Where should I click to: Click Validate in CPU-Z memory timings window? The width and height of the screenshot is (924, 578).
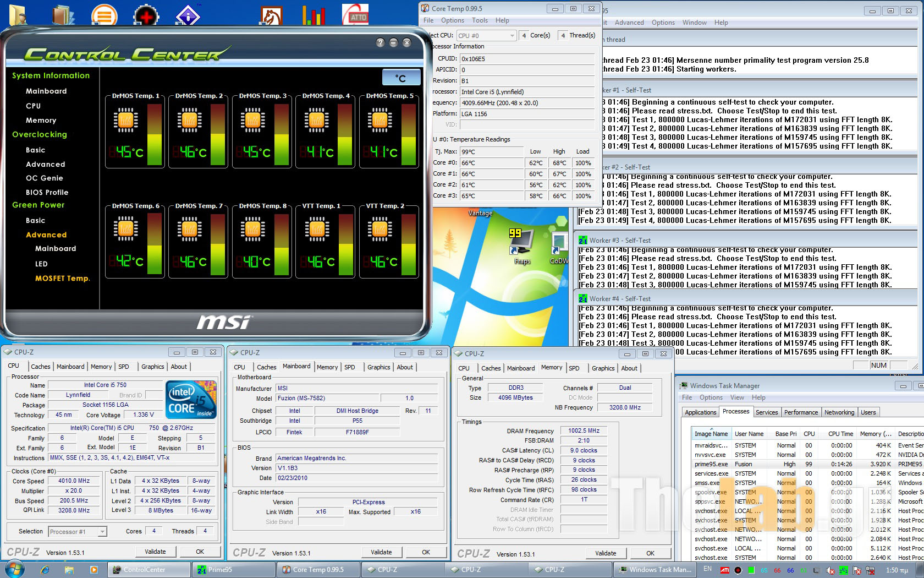(606, 553)
